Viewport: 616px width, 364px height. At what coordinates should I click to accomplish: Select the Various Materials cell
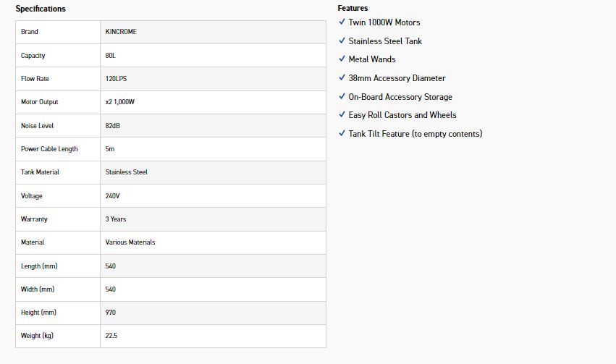click(130, 242)
